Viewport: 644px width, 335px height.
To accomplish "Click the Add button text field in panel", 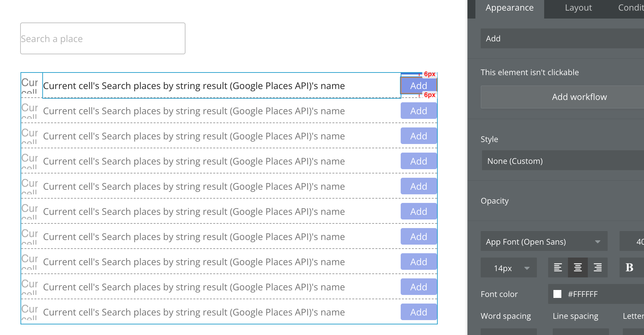I will pos(562,39).
